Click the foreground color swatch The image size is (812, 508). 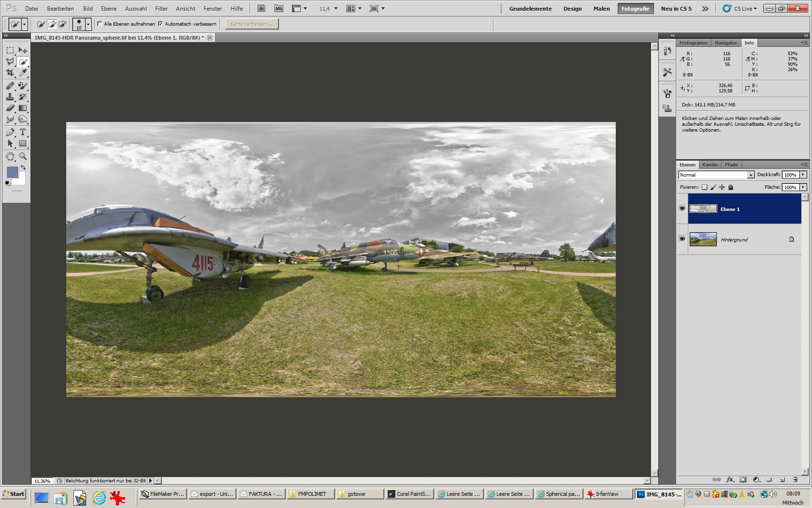(12, 172)
